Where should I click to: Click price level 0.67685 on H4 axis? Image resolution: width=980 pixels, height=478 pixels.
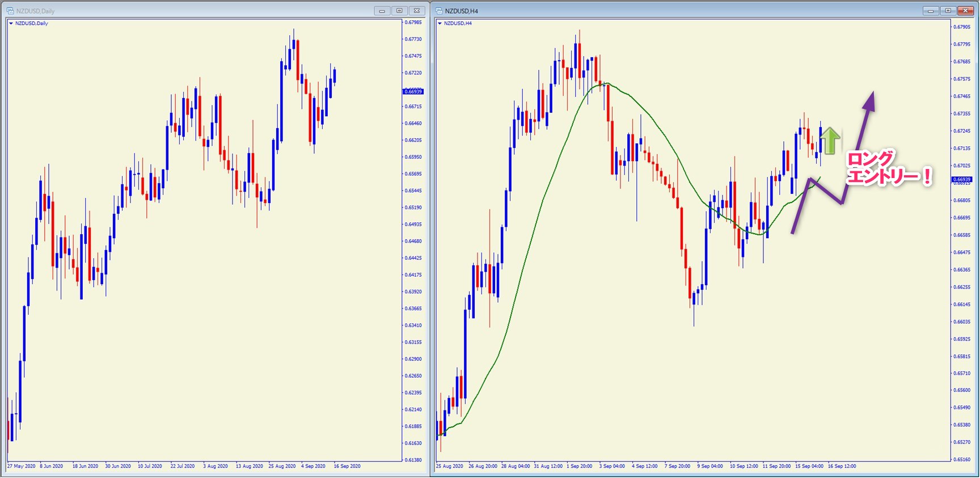[962, 62]
